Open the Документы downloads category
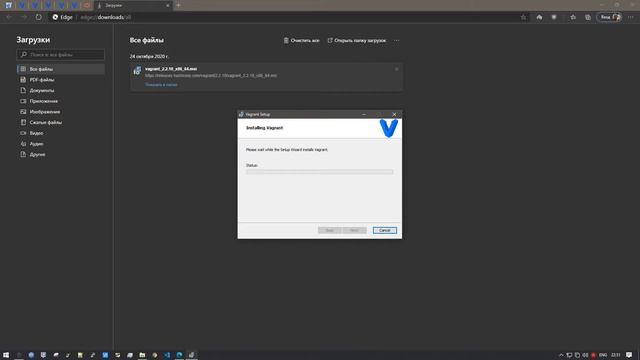Screen dimensions: 640x360 tap(60, 90)
